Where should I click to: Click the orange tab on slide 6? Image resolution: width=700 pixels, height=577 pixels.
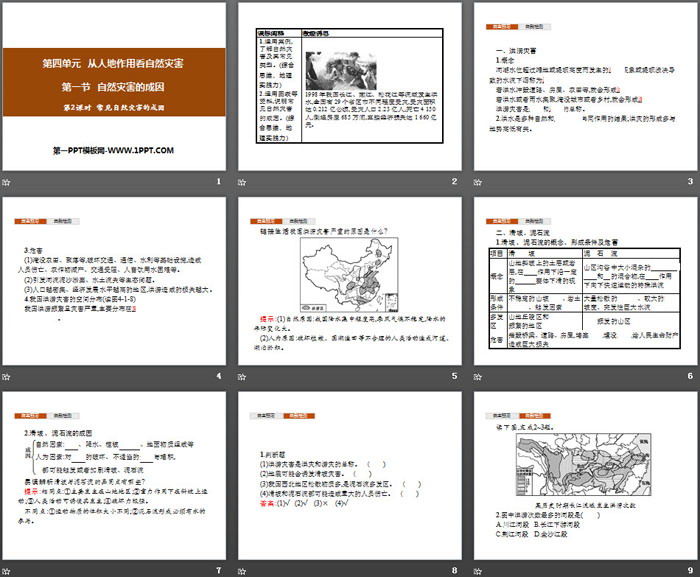coord(502,221)
